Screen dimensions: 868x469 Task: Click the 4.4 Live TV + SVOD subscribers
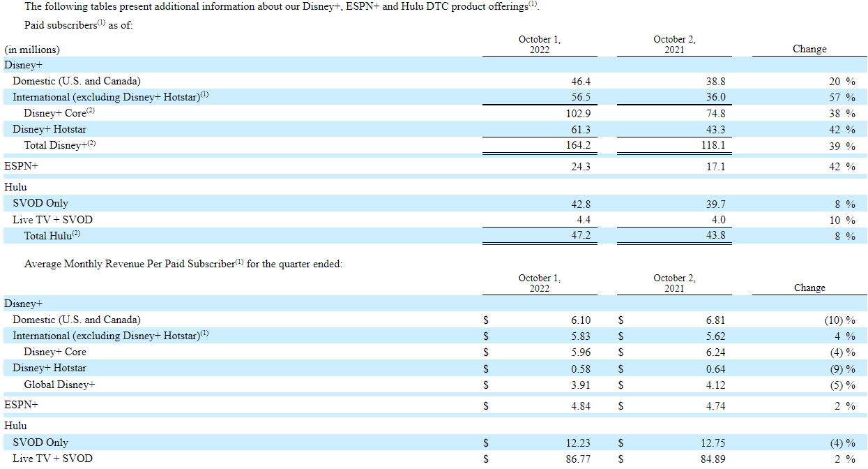coord(584,220)
